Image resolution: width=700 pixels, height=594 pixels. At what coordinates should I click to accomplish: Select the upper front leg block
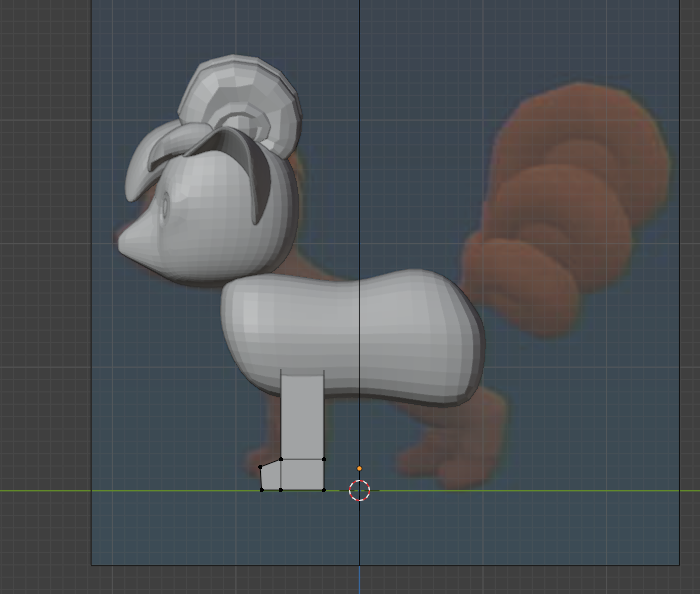point(302,415)
